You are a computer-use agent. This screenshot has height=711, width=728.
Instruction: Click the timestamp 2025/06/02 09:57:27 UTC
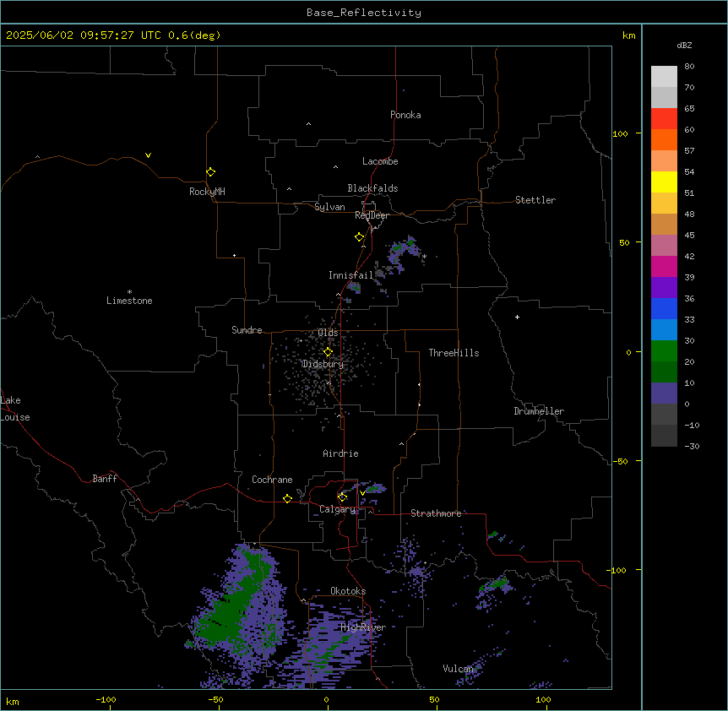[x=83, y=35]
